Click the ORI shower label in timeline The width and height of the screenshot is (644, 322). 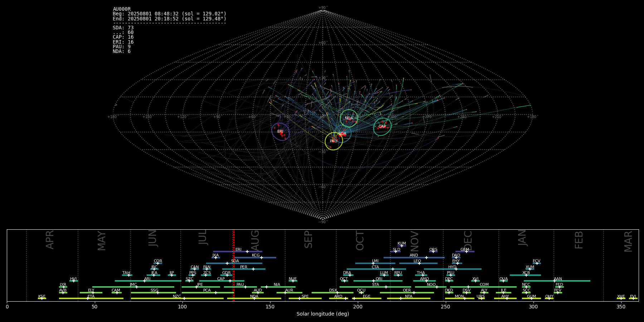(379, 279)
